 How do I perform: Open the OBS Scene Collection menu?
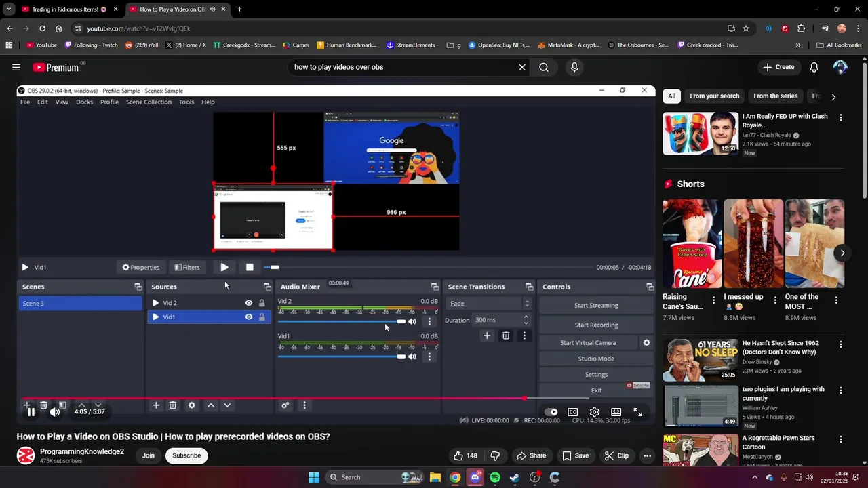click(x=149, y=102)
